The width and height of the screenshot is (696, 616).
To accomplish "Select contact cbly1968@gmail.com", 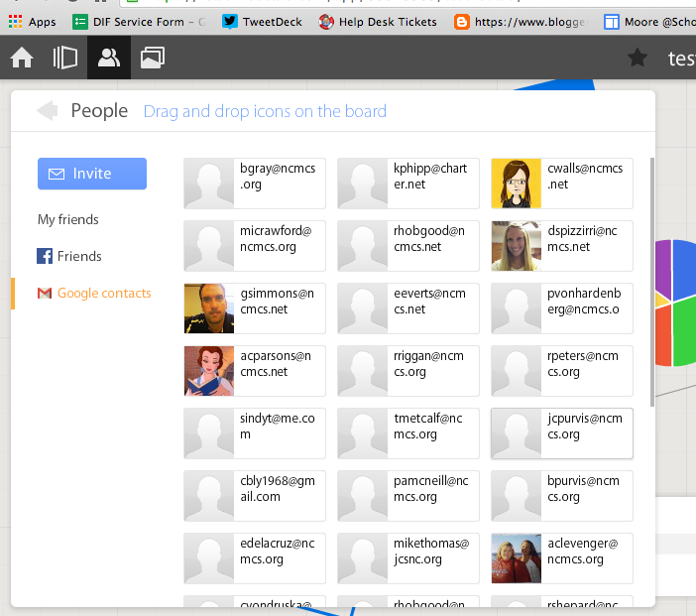I will [x=255, y=496].
